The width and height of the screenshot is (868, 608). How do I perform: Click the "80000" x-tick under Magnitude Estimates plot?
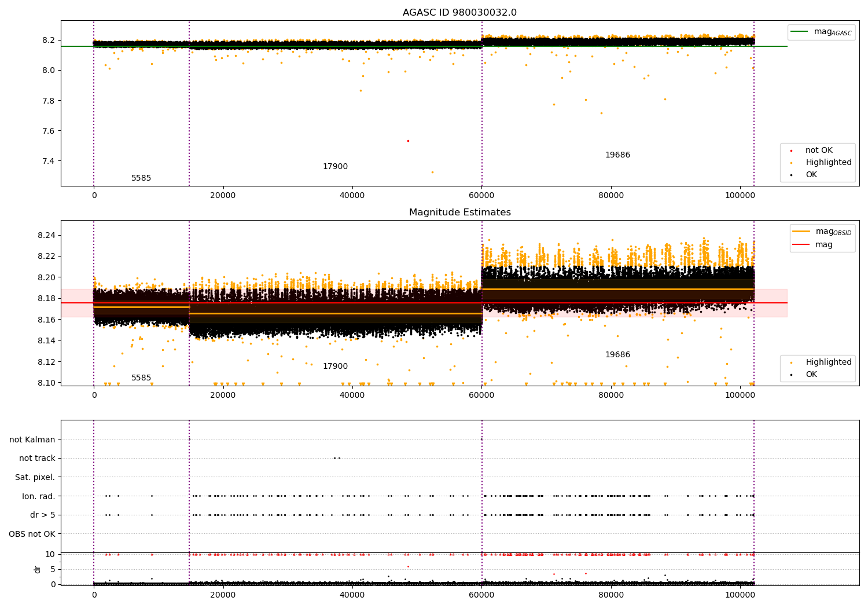click(x=610, y=395)
